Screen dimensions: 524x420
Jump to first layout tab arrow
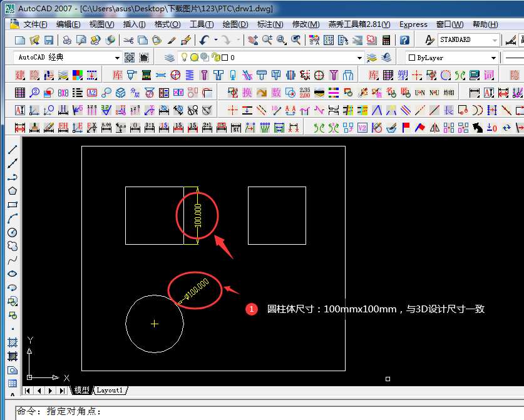pos(27,390)
